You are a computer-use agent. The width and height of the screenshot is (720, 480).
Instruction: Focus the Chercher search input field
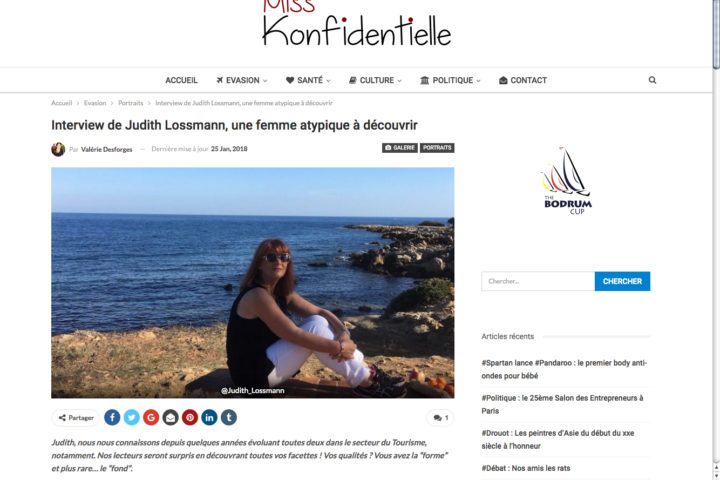538,281
